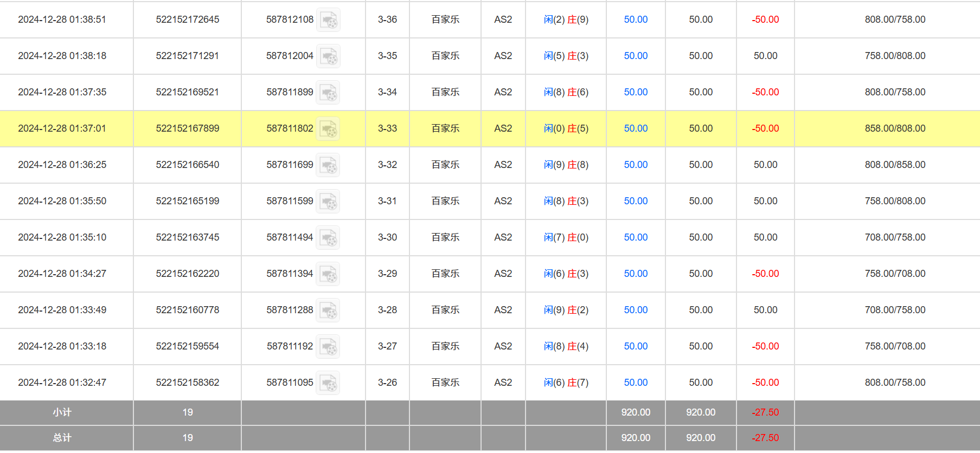This screenshot has width=980, height=453.
Task: Open replay icon for round 587811699
Action: click(x=328, y=165)
